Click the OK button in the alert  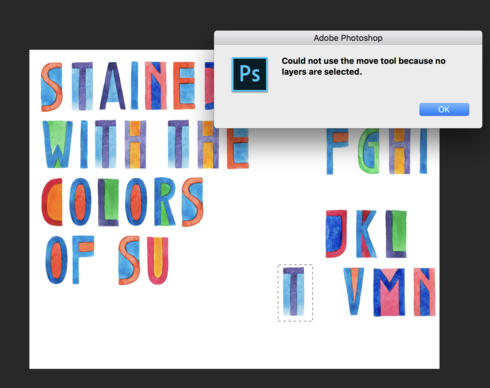tap(444, 109)
